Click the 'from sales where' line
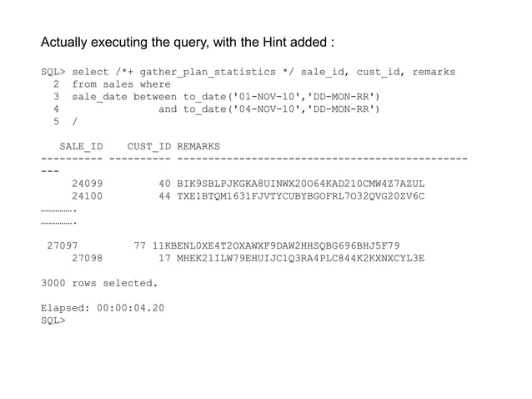The width and height of the screenshot is (532, 399). tap(121, 84)
